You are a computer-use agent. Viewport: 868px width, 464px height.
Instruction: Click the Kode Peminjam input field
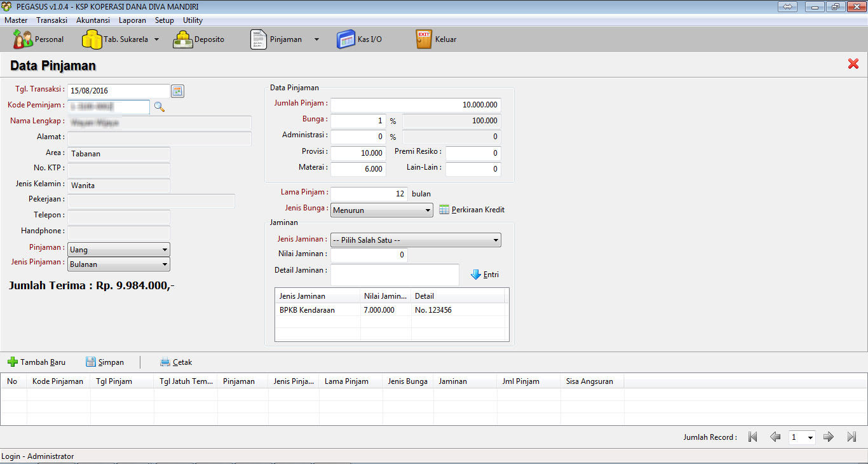pos(109,107)
